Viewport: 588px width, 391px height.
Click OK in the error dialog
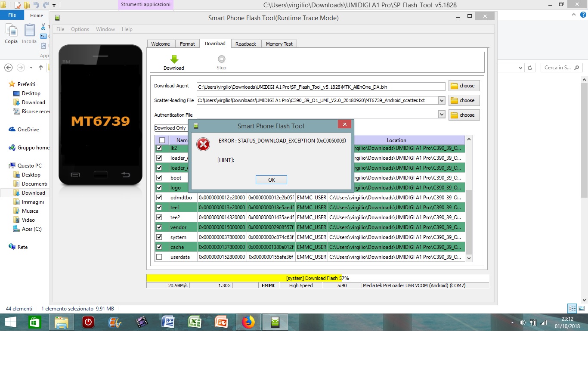click(x=271, y=180)
